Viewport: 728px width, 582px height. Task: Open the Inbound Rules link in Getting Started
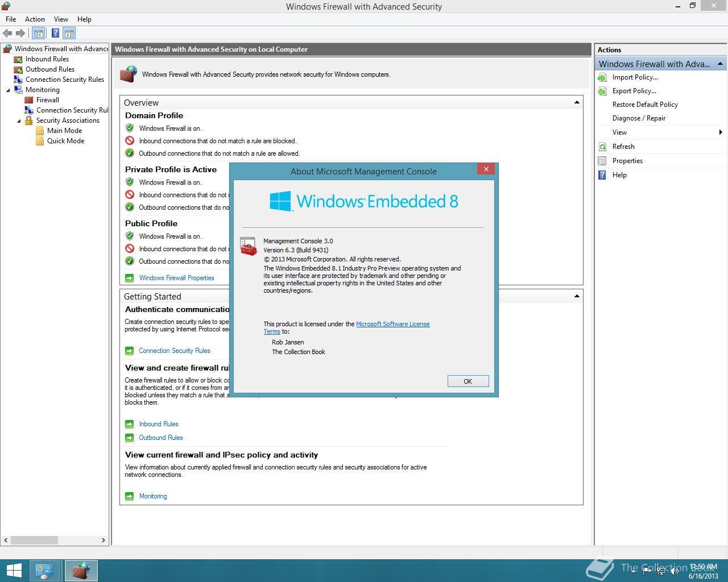pos(159,424)
